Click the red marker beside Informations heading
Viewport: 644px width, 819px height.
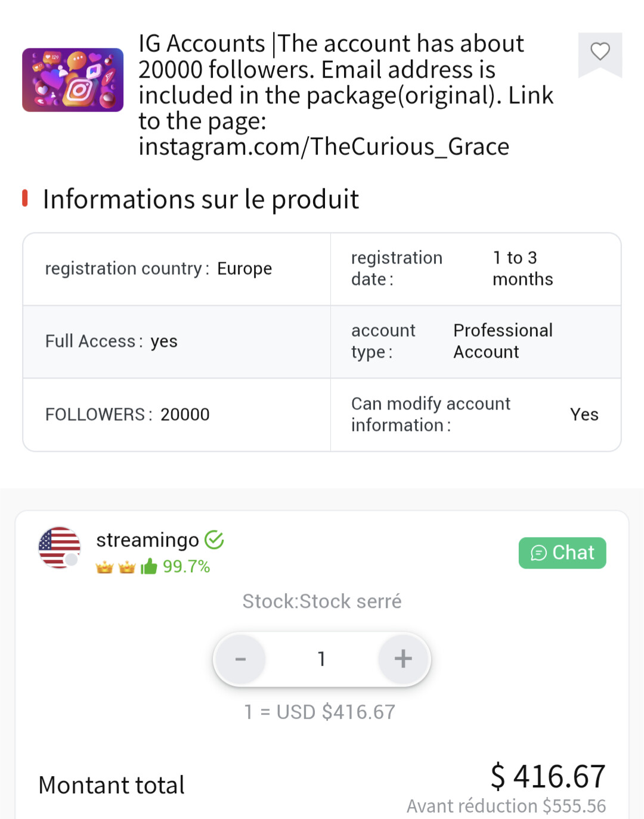coord(25,198)
